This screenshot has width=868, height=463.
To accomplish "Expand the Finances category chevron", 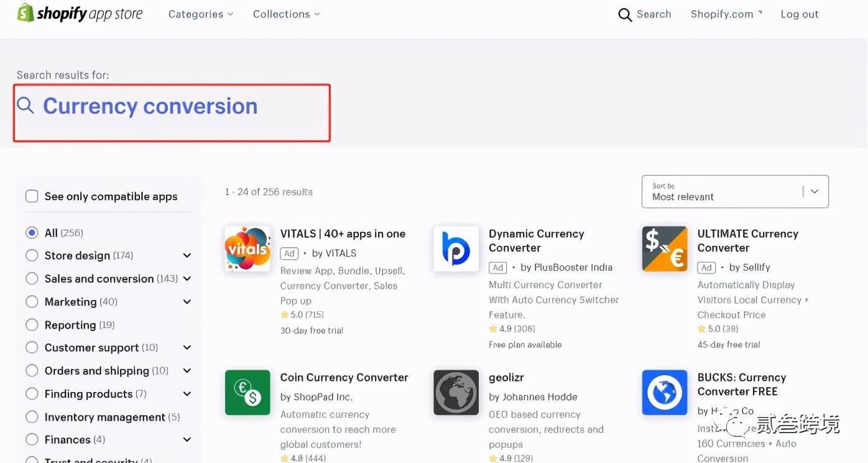I will click(x=187, y=440).
